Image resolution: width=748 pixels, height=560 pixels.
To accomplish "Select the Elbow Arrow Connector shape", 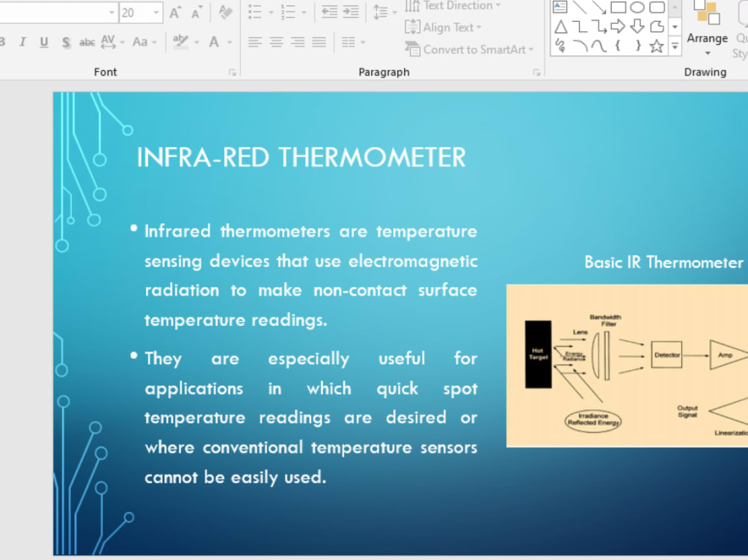I will 598,26.
